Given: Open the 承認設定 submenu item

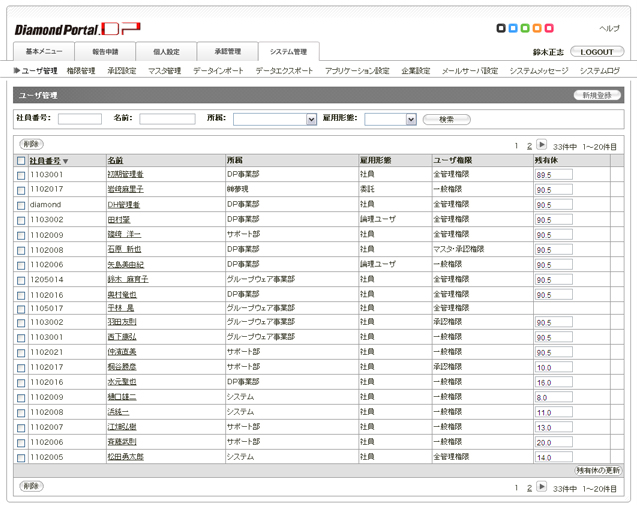Looking at the screenshot, I should click(x=122, y=71).
